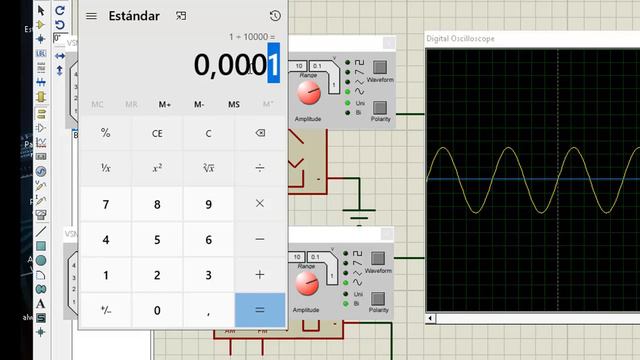Click the multiply operator button
Viewport: 640px width, 360px height.
(260, 204)
